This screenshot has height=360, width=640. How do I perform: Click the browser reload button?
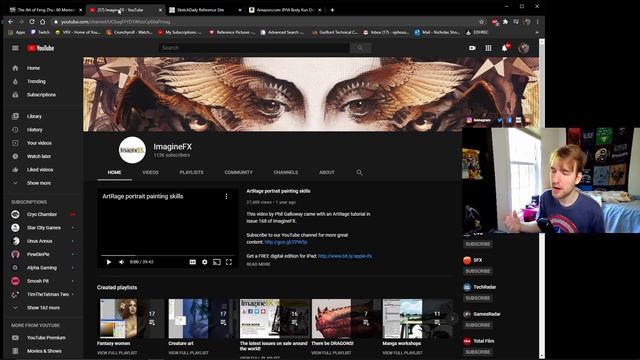32,22
